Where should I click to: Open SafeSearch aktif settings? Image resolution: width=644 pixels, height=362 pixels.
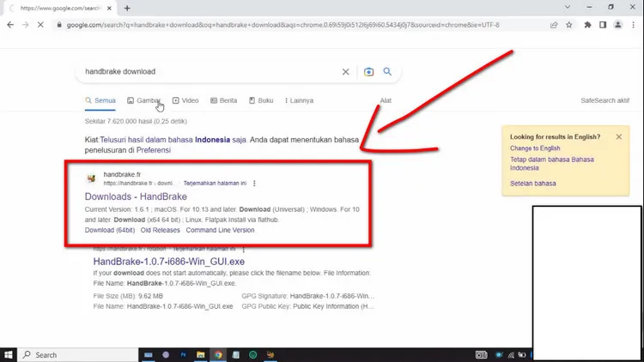605,100
